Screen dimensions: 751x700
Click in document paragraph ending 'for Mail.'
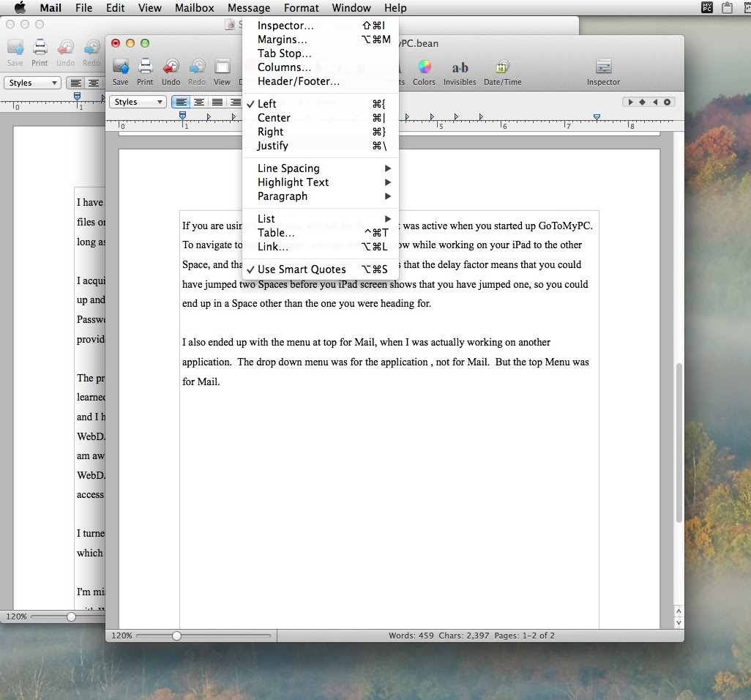pos(385,362)
